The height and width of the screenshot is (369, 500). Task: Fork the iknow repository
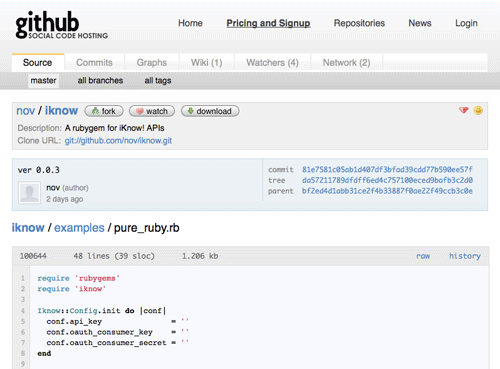point(104,111)
